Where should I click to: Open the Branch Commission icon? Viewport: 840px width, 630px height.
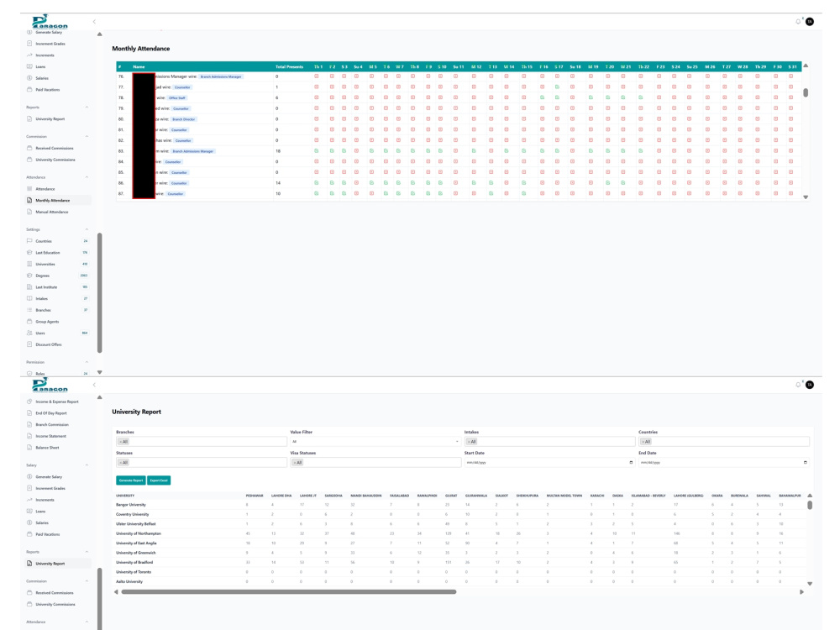[29, 424]
